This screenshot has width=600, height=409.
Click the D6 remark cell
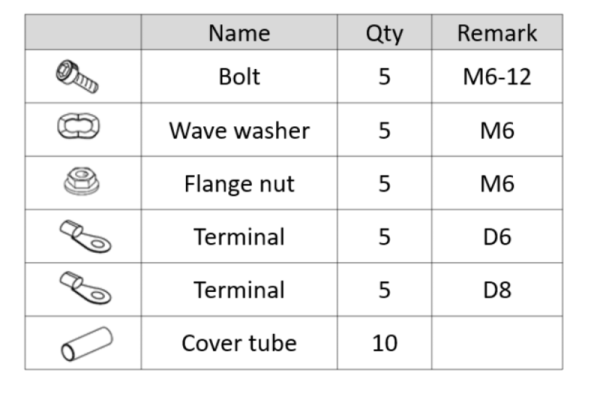pyautogui.click(x=496, y=237)
